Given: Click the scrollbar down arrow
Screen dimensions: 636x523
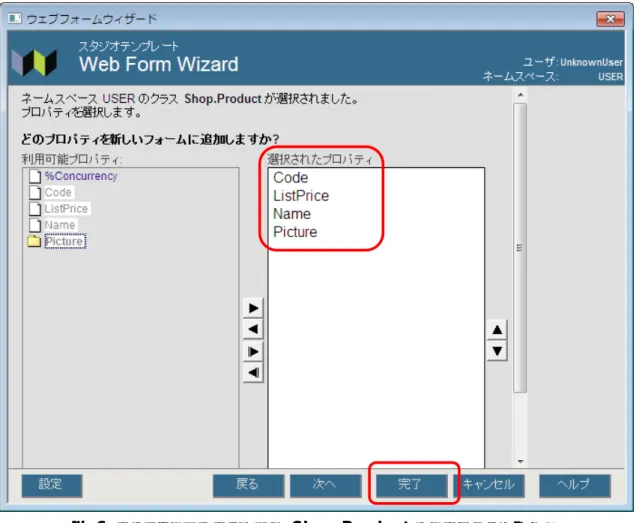Looking at the screenshot, I should click(x=520, y=461).
